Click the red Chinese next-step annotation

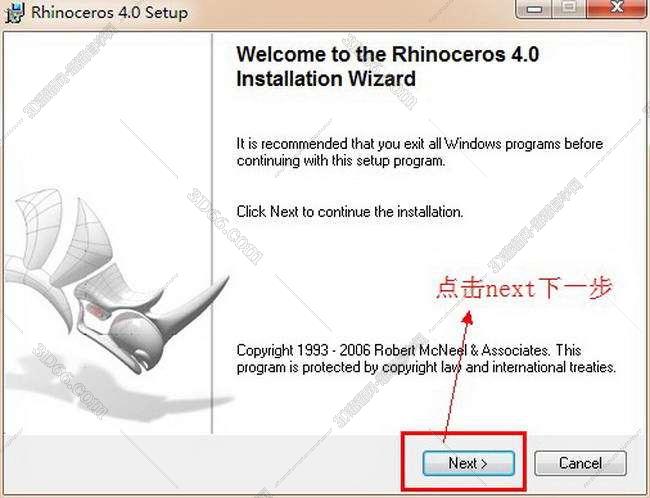click(524, 288)
